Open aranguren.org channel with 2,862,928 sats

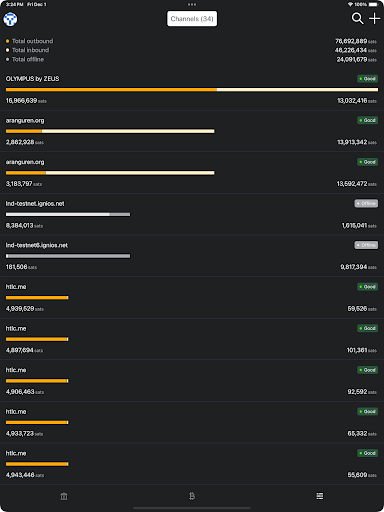[x=192, y=131]
